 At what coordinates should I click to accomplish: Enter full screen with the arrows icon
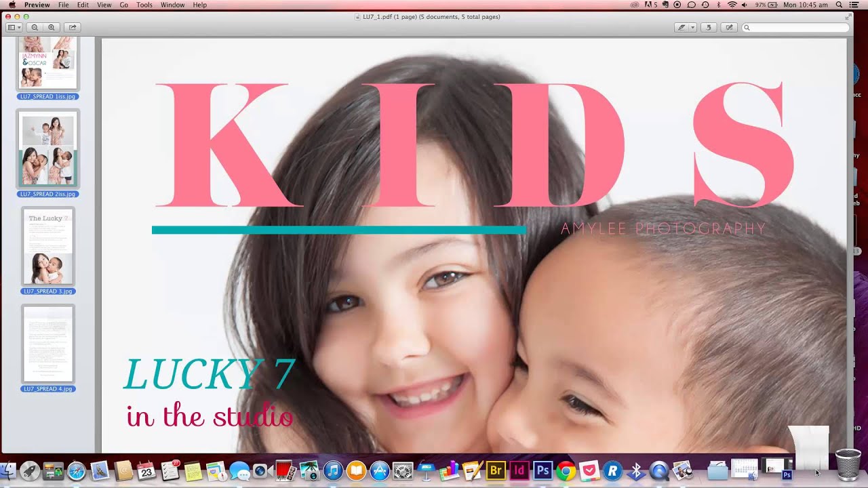(x=848, y=16)
